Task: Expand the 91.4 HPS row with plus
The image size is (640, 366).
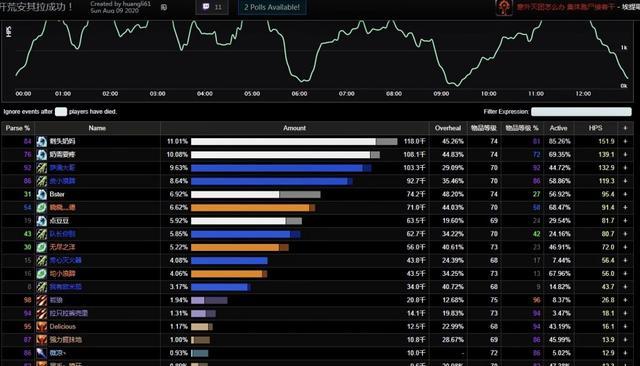Action: [625, 208]
